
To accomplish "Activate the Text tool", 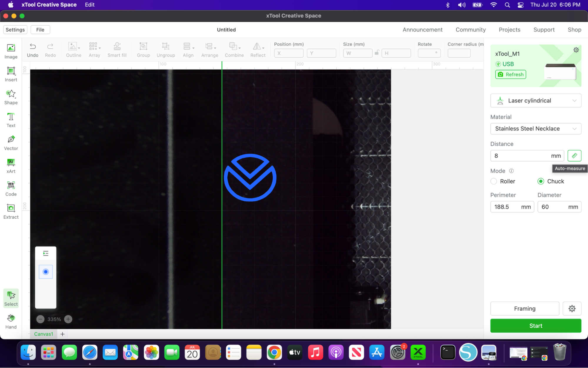I will [x=11, y=120].
